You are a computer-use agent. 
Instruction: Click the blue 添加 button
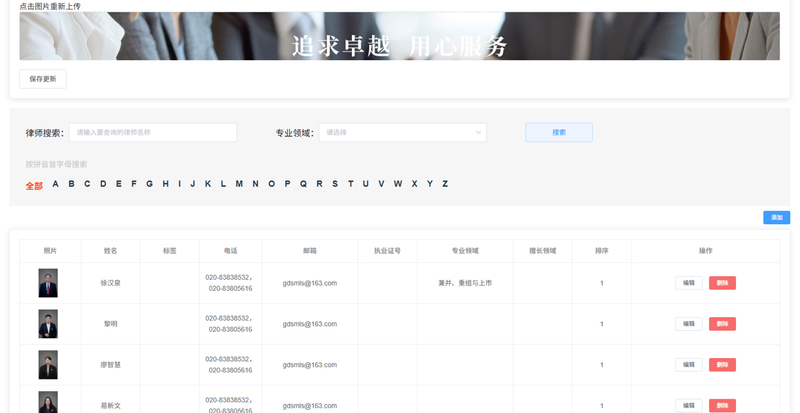(x=776, y=217)
